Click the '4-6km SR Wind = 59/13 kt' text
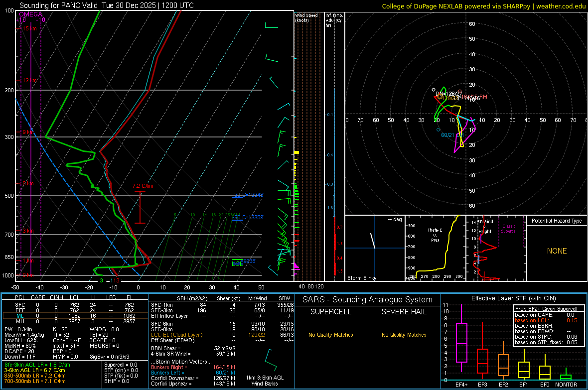This screenshot has height=390, width=588. [x=193, y=354]
